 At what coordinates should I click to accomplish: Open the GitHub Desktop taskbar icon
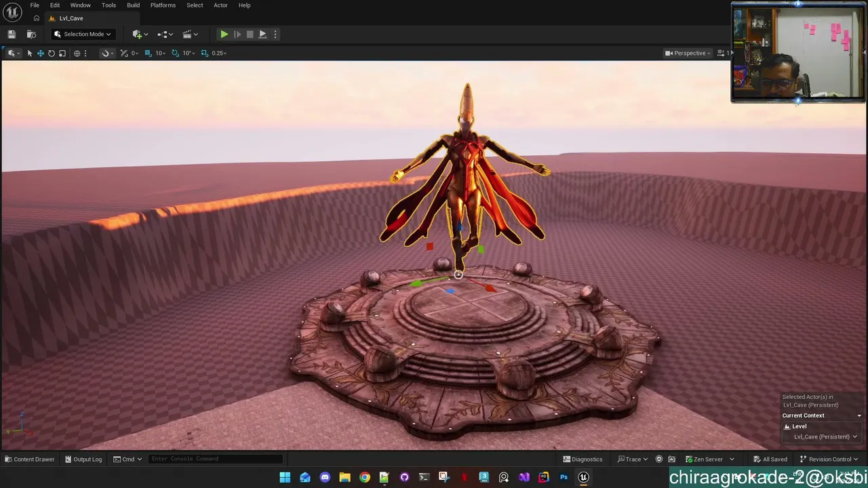coord(404,477)
